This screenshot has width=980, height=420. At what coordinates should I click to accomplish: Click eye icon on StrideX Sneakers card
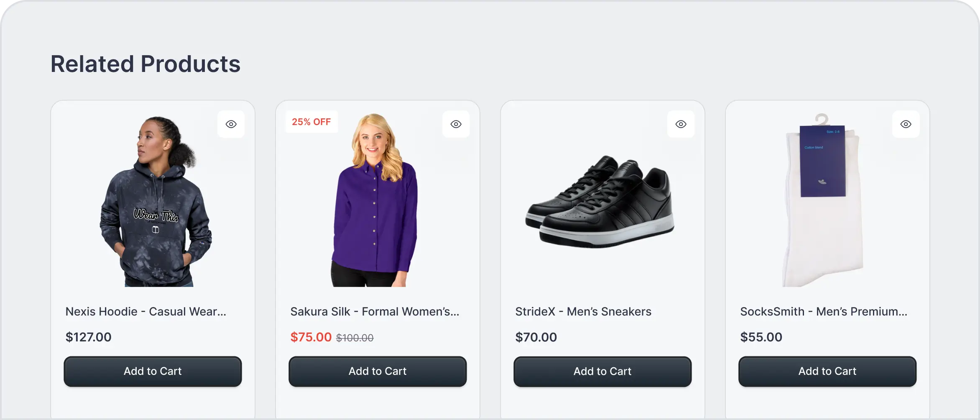click(x=681, y=124)
